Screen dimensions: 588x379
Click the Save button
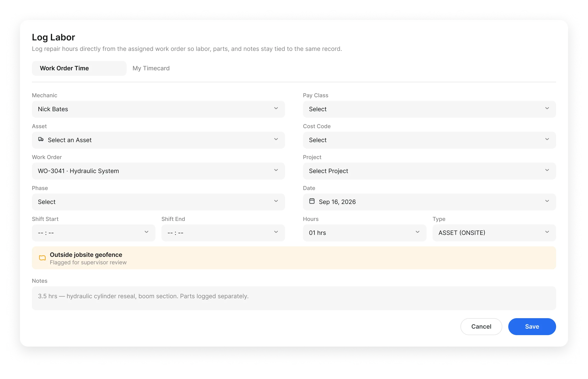point(532,327)
